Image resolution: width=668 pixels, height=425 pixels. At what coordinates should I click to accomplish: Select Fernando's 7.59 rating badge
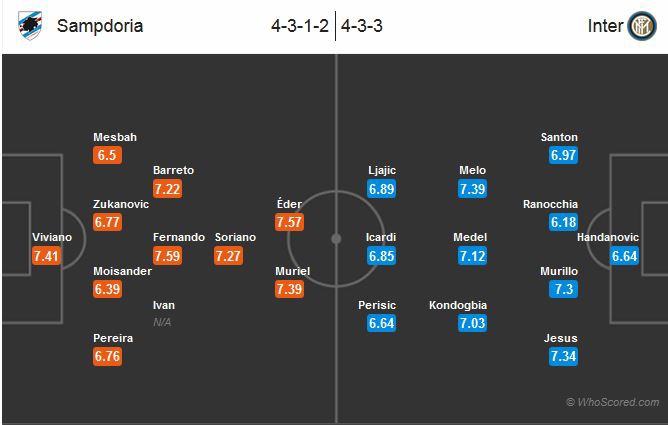click(x=168, y=256)
